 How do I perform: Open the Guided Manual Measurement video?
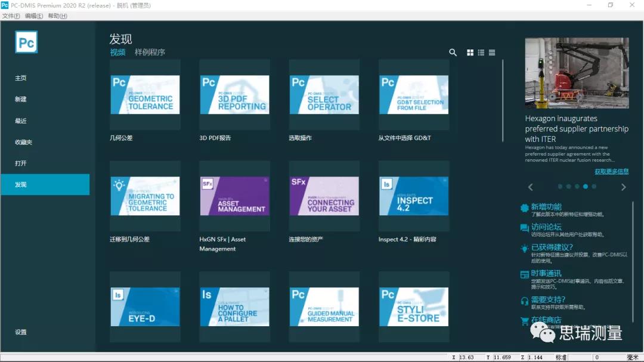pos(324,307)
